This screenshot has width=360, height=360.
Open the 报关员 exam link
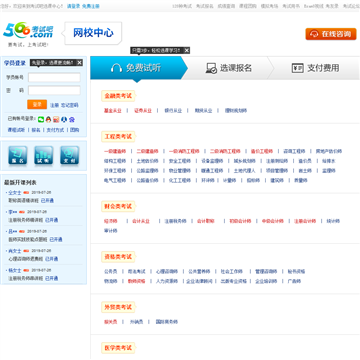point(111,322)
